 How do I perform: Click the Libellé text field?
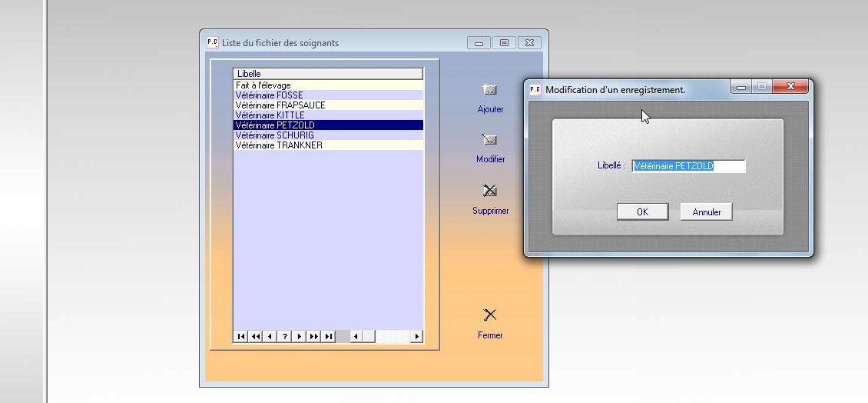687,166
